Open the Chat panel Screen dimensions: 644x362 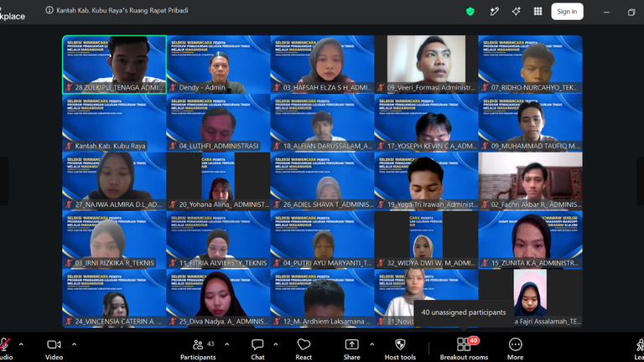click(x=257, y=349)
